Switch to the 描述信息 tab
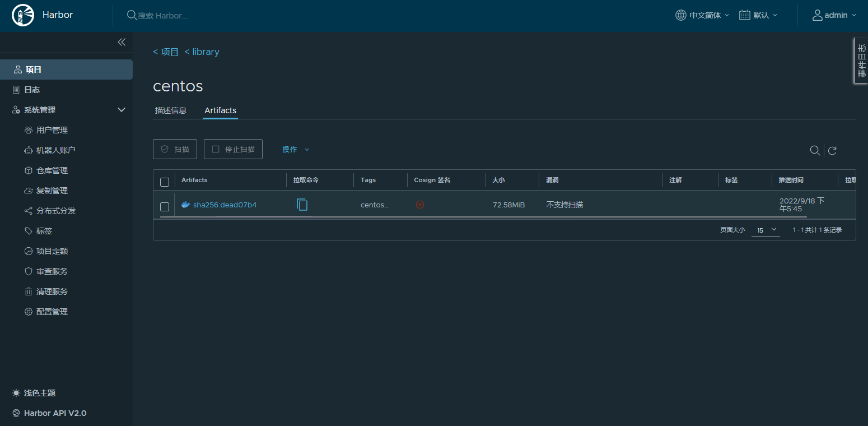868x426 pixels. click(171, 110)
